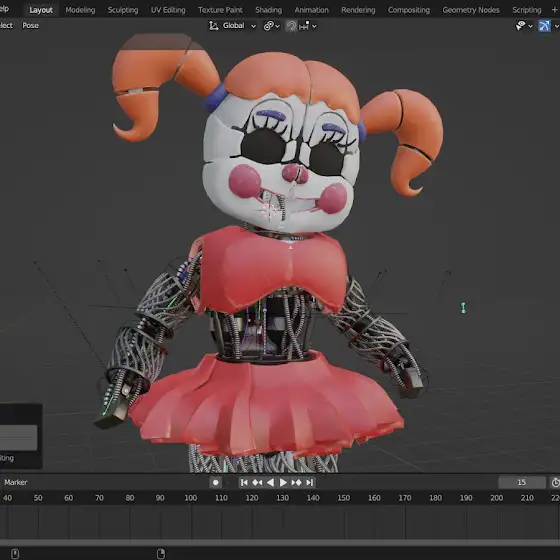Open the Animation workspace tab
The height and width of the screenshot is (560, 560).
[311, 10]
